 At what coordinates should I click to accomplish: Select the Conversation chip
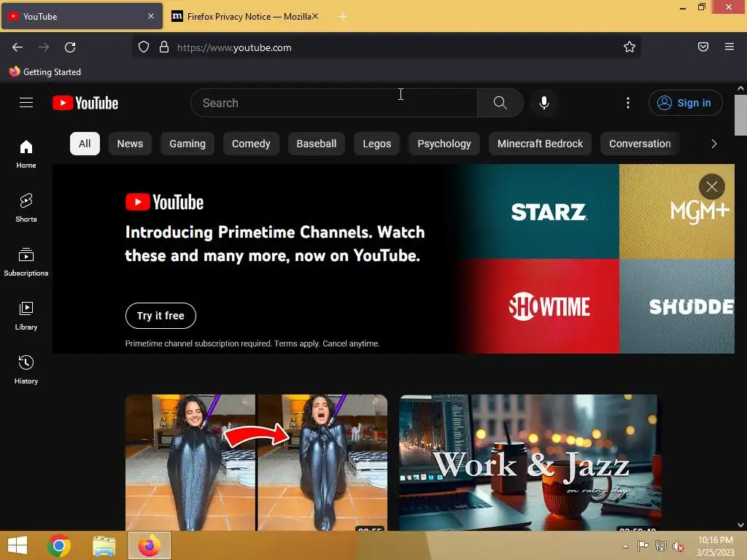coord(640,144)
